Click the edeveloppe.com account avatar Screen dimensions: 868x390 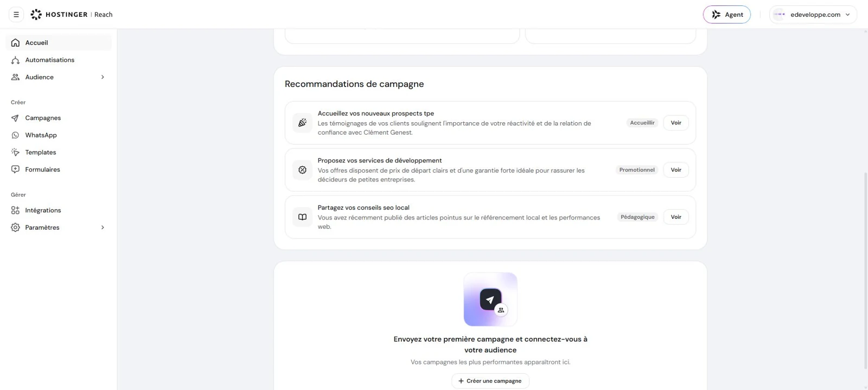coord(780,15)
